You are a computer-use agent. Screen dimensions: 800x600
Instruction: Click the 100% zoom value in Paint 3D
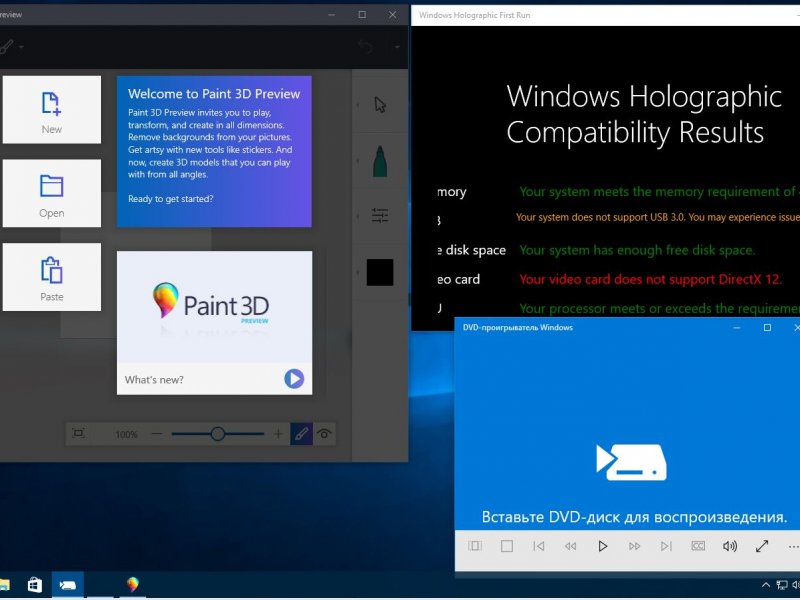pos(126,435)
